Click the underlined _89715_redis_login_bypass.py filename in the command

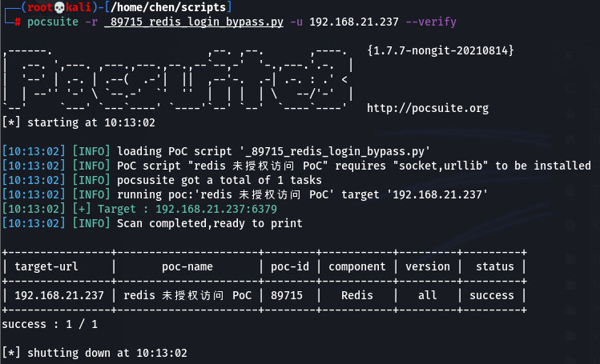coord(194,22)
